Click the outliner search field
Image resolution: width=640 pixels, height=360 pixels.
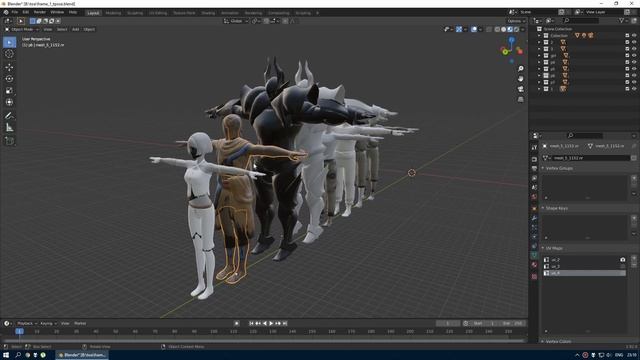tap(580, 20)
